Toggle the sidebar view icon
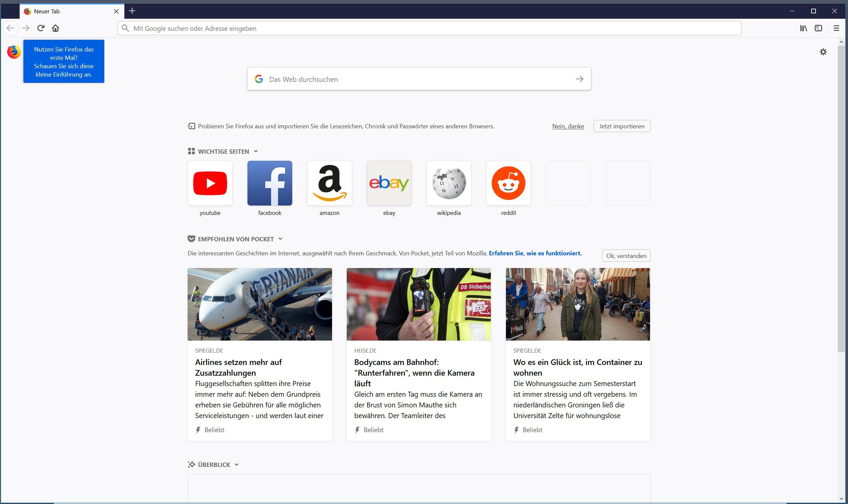 [818, 28]
